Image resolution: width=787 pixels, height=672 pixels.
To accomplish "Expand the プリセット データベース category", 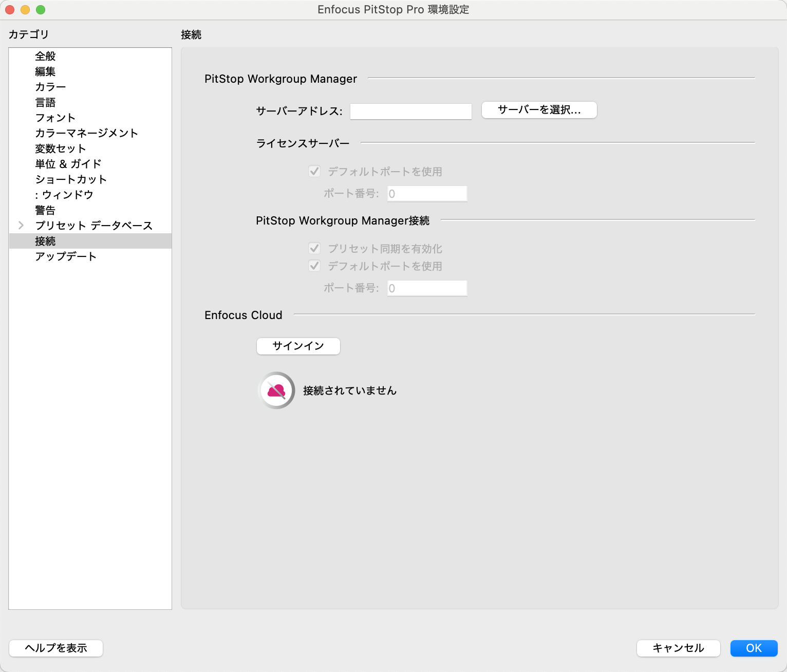I will tap(21, 225).
